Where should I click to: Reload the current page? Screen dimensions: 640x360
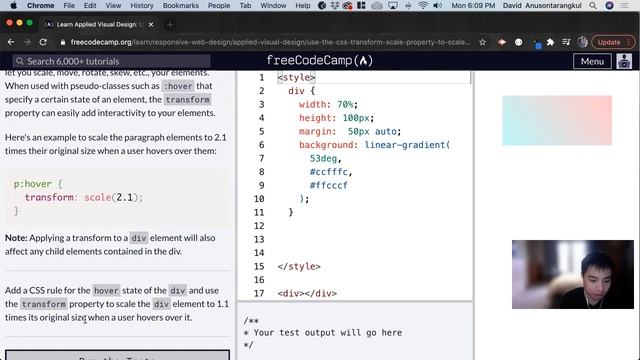(43, 42)
